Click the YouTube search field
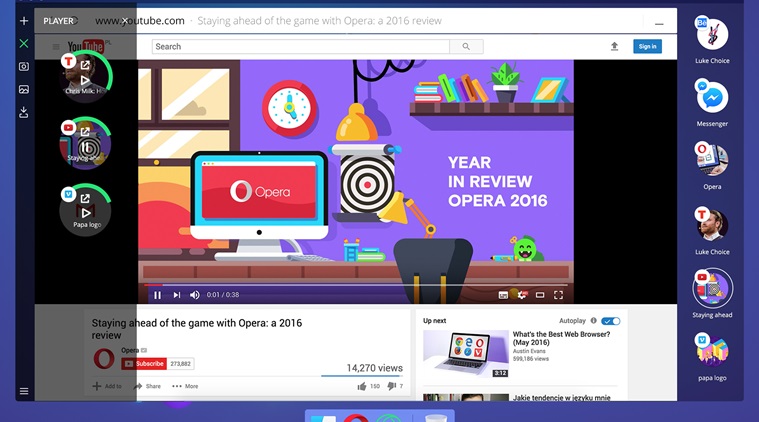Screen dimensions: 759x422 301,46
